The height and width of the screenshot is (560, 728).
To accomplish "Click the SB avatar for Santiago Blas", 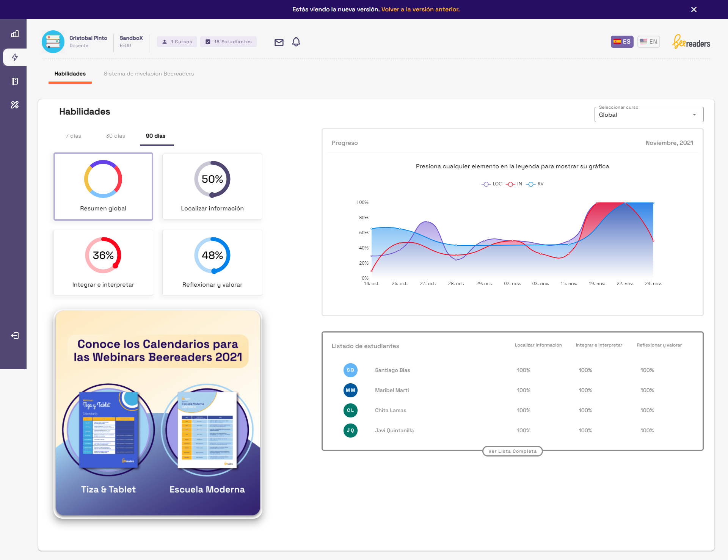I will 350,370.
